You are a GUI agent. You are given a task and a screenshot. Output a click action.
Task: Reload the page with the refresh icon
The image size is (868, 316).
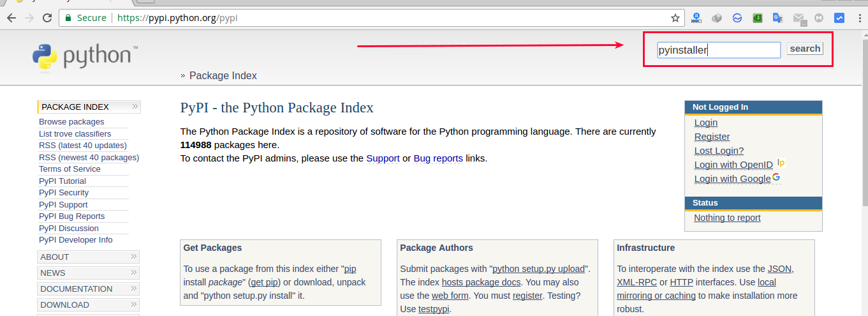(x=47, y=18)
